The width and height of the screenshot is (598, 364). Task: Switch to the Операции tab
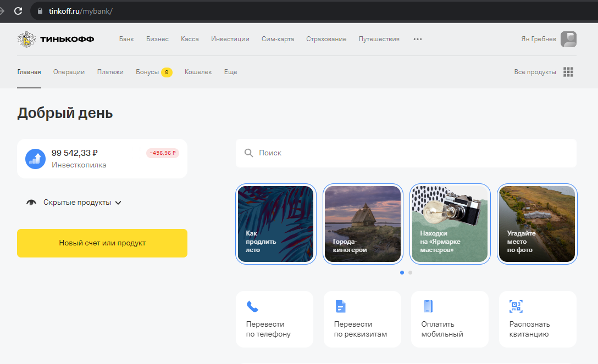pos(69,72)
